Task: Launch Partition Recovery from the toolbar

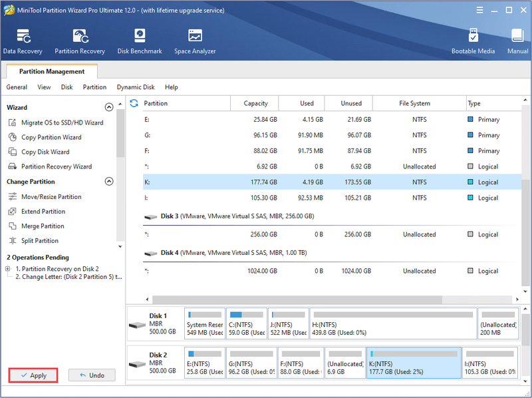Action: point(80,41)
